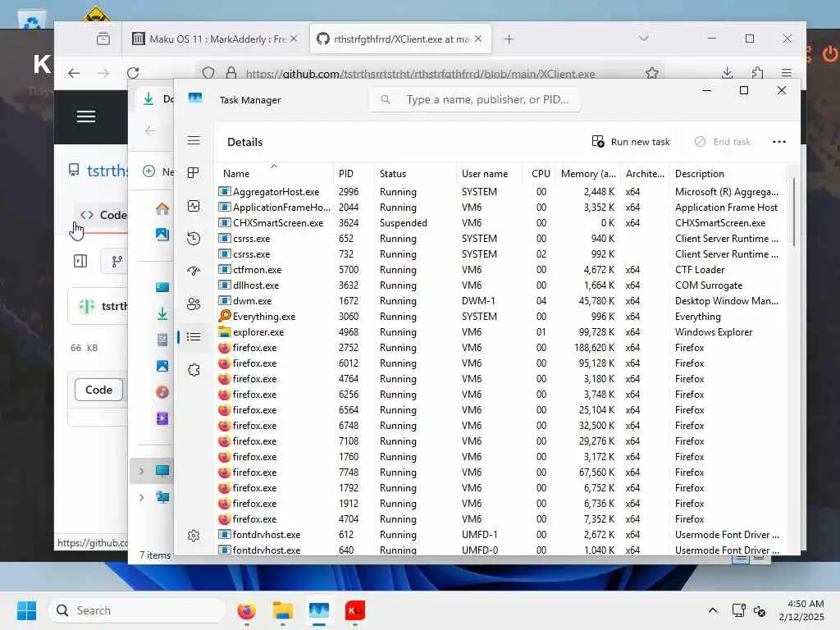Close the XClient.exe GitHub tab

(478, 39)
